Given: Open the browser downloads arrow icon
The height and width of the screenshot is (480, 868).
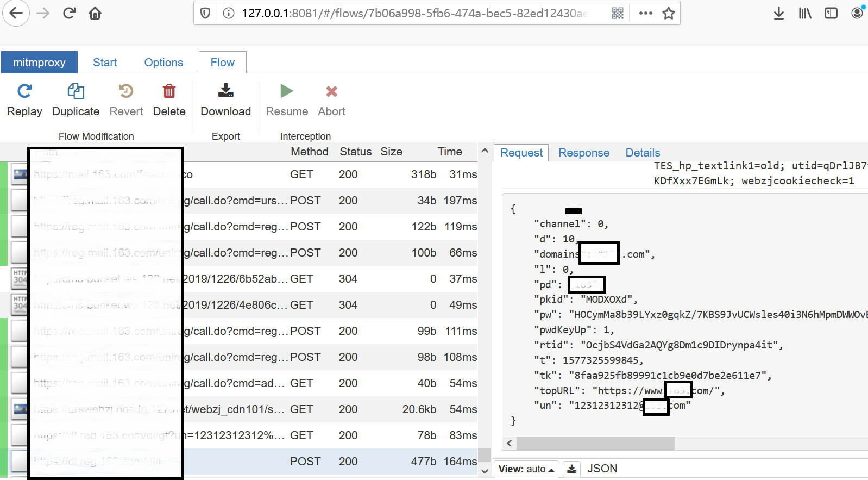Looking at the screenshot, I should click(x=778, y=13).
